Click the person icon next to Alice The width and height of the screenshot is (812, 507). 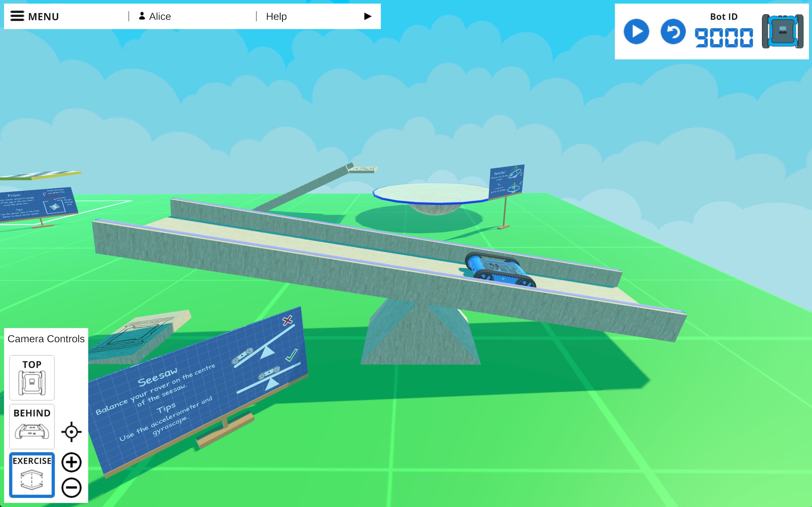(142, 16)
